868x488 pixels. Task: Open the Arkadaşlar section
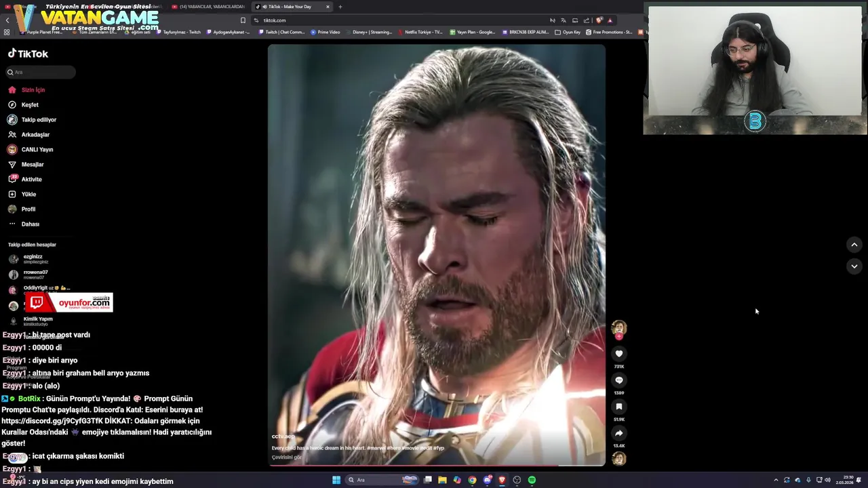coord(28,135)
